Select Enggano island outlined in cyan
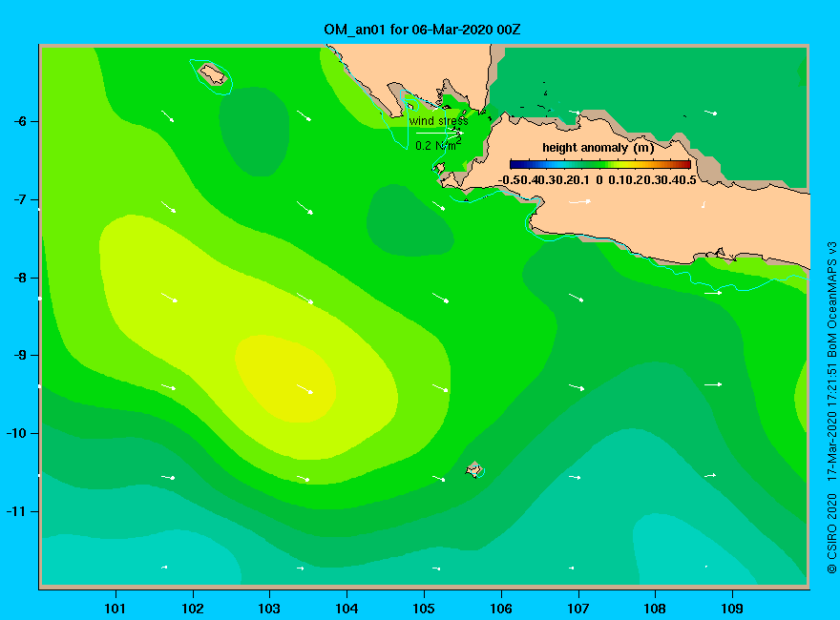 213,73
